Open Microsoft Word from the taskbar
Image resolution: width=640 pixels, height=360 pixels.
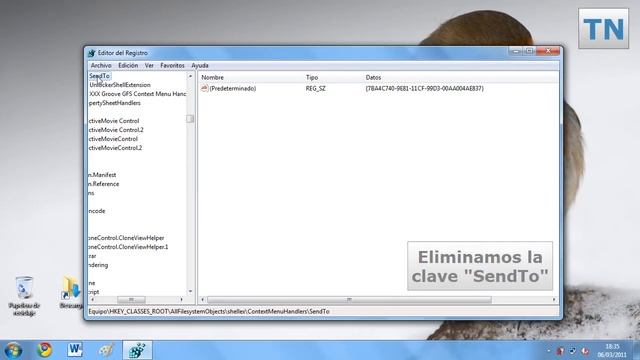[75, 350]
